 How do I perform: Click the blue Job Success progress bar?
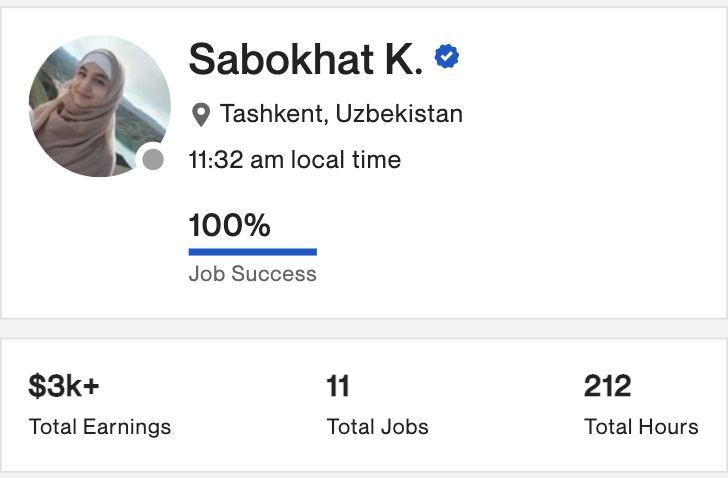(252, 251)
